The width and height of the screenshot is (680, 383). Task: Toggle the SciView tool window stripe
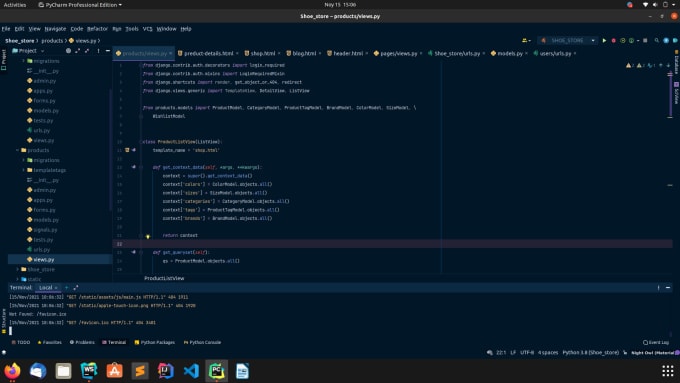point(676,93)
